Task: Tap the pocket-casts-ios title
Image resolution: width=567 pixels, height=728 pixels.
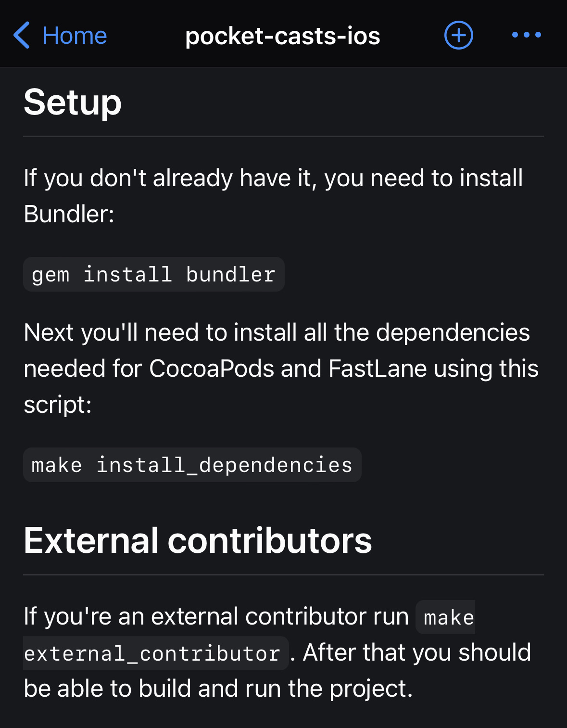Action: click(283, 35)
